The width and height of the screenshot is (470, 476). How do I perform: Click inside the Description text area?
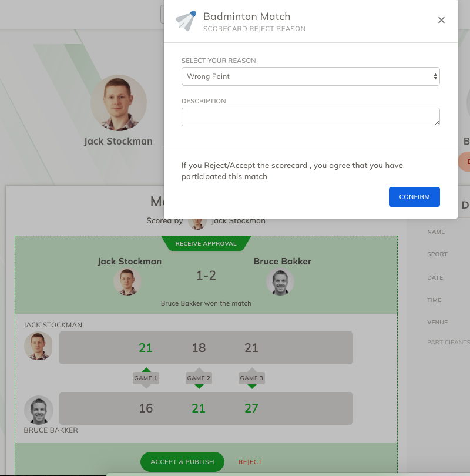point(310,117)
